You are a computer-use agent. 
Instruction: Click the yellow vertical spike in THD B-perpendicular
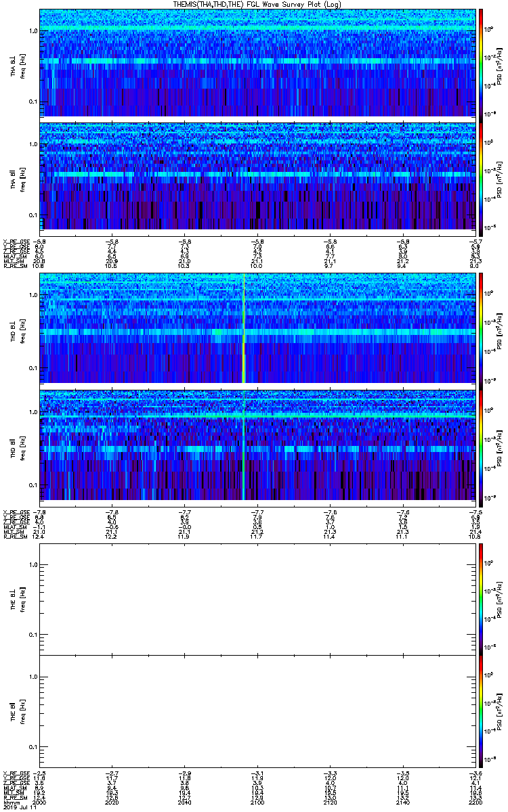click(x=243, y=328)
